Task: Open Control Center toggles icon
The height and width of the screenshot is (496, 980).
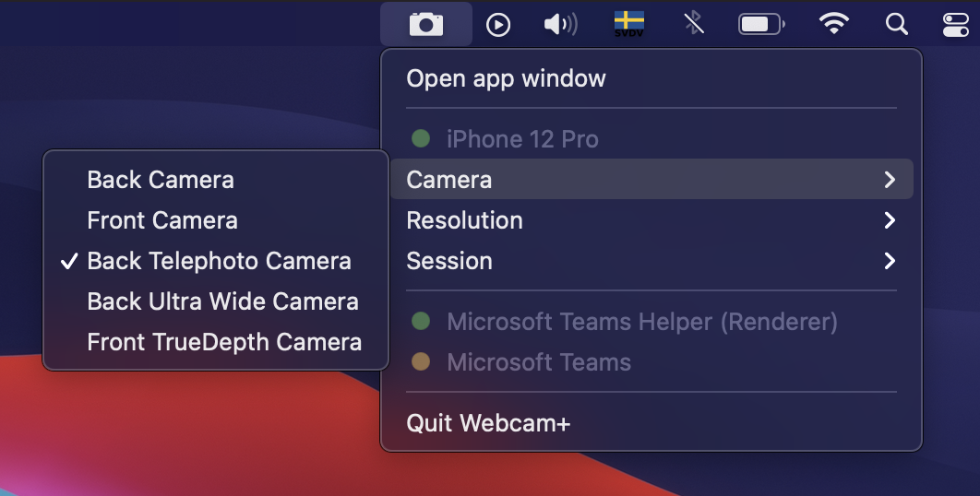Action: coord(956,25)
